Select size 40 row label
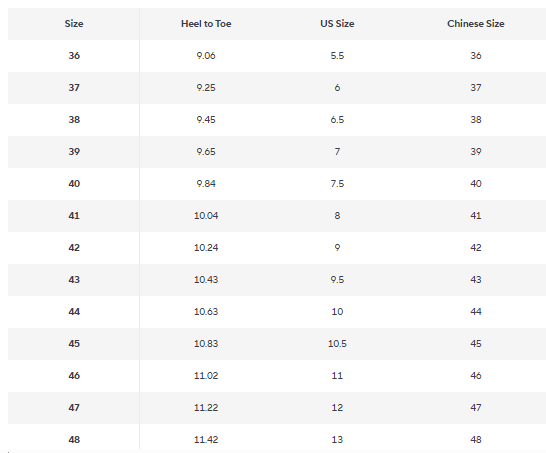The height and width of the screenshot is (453, 546). 74,184
